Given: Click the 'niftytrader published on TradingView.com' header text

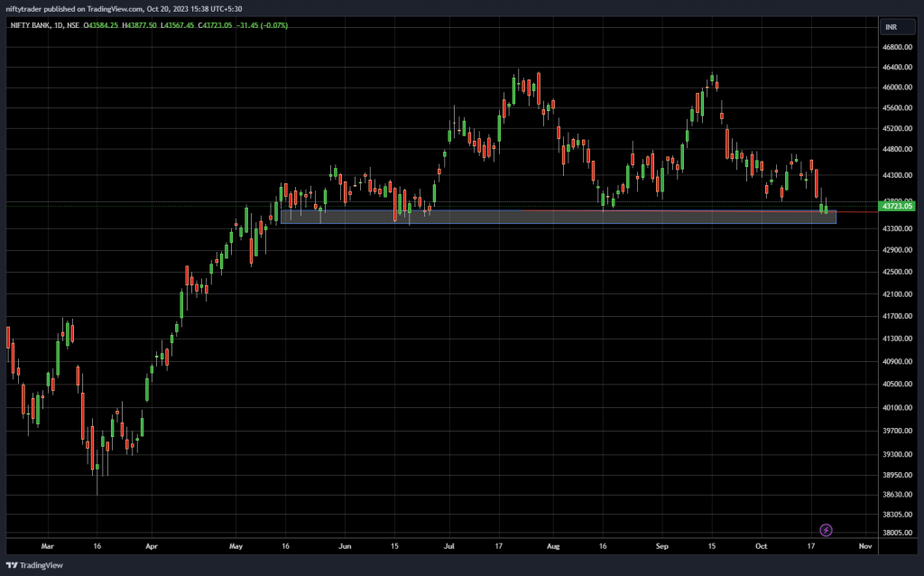Looking at the screenshot, I should (74, 9).
